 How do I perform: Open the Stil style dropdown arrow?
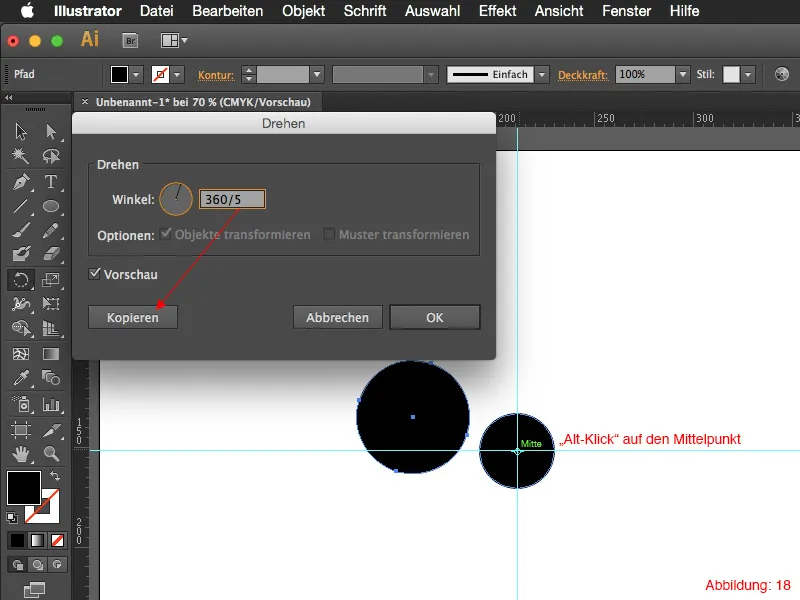click(x=748, y=74)
